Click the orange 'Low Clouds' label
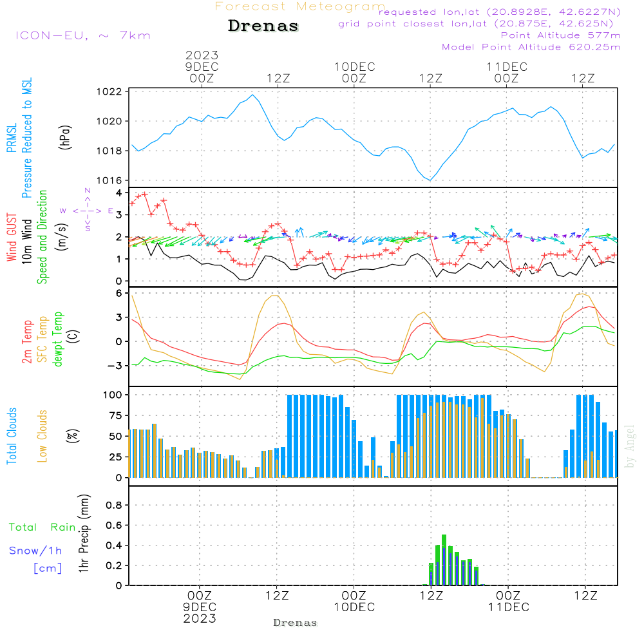Screen dimensions: 644x644 pyautogui.click(x=43, y=436)
